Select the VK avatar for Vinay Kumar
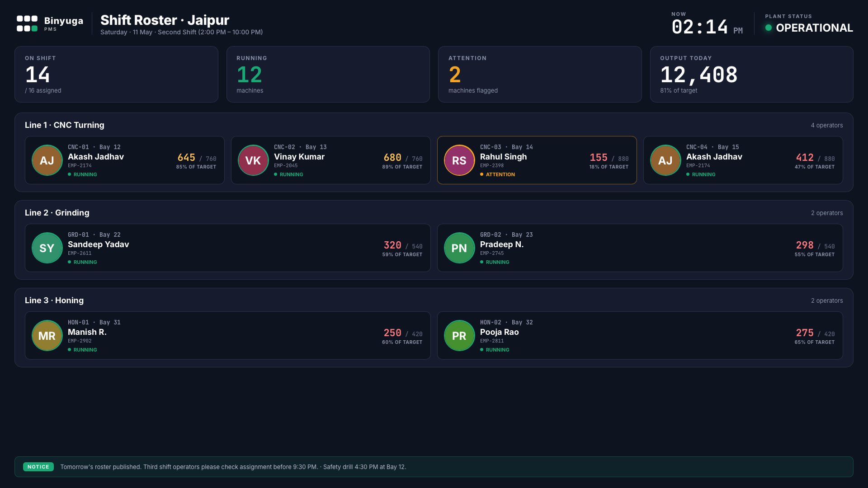This screenshot has height=488, width=868. [x=253, y=160]
